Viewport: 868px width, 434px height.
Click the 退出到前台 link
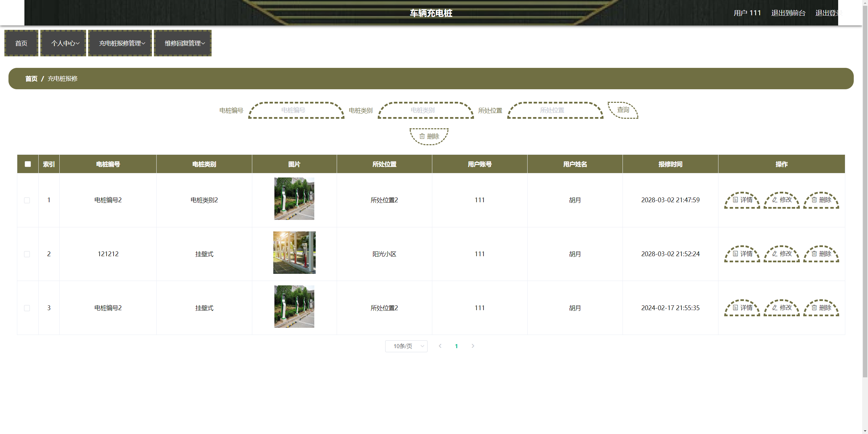click(x=788, y=13)
